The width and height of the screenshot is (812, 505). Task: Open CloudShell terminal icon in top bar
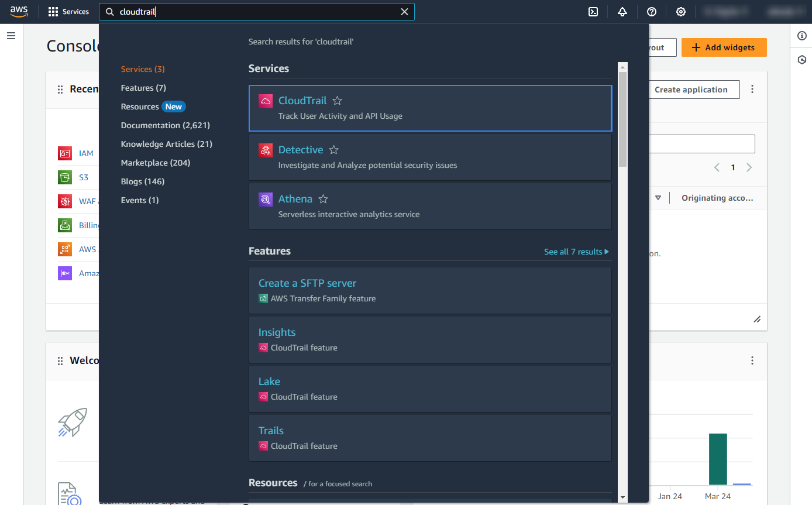coord(593,12)
